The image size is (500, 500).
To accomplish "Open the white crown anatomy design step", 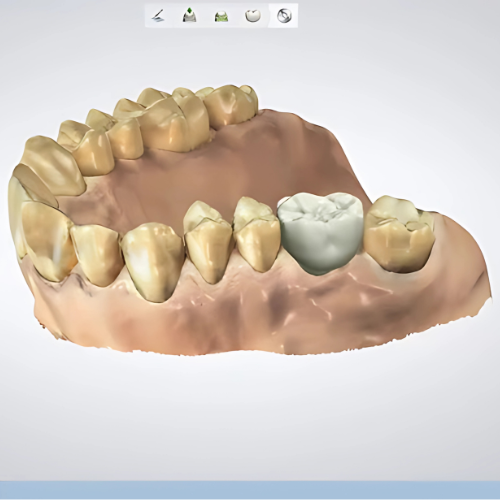I will click(252, 16).
